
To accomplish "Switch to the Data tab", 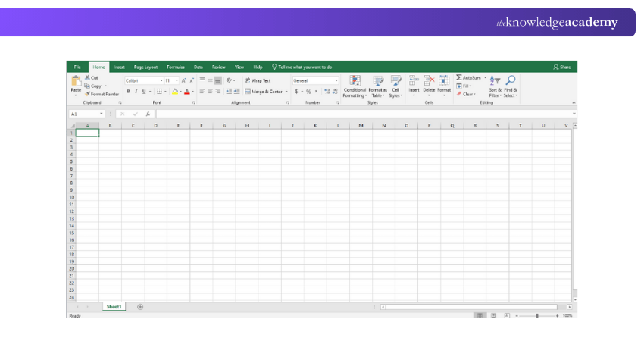I will (199, 67).
